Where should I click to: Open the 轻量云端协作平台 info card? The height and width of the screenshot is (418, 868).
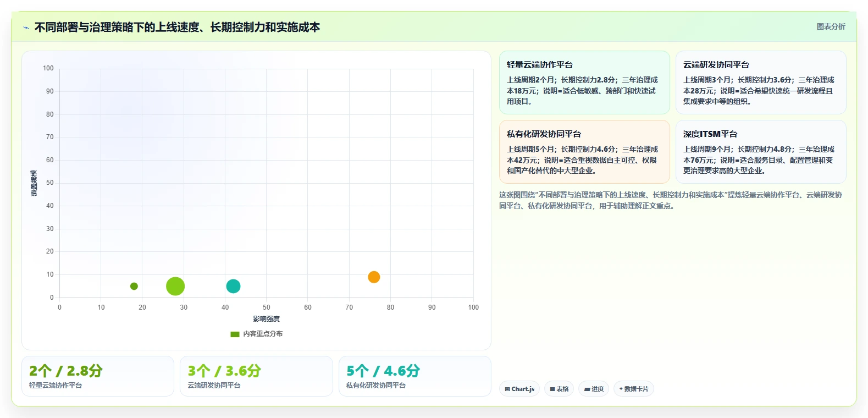pos(584,82)
